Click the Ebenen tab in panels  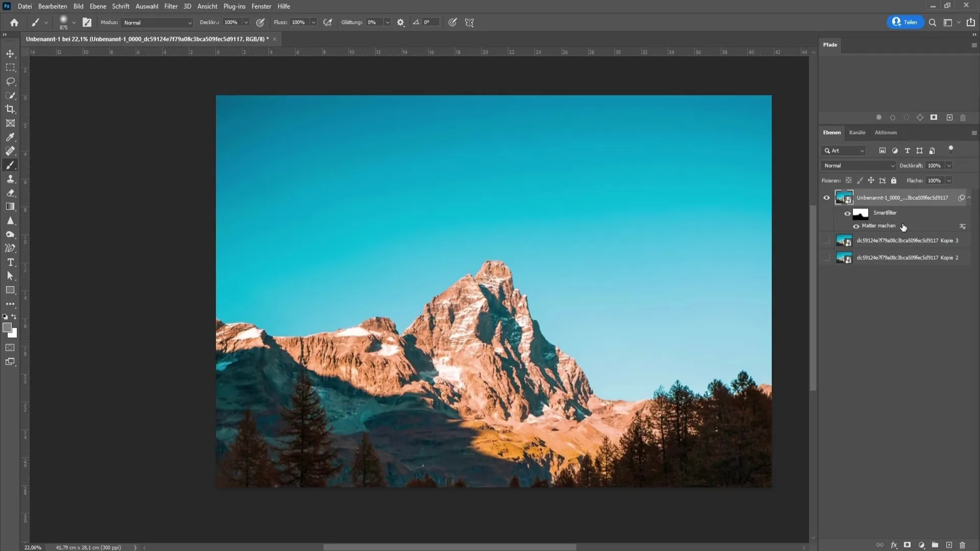tap(832, 132)
